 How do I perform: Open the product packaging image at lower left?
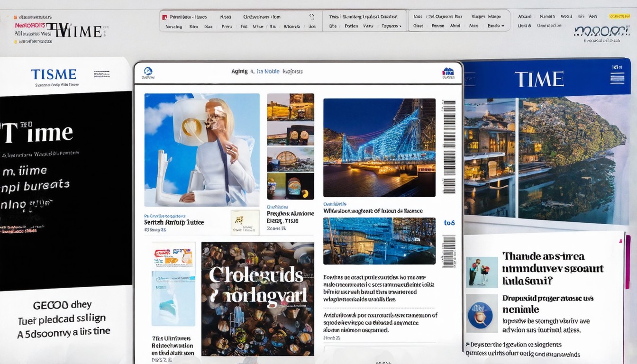[x=173, y=284]
